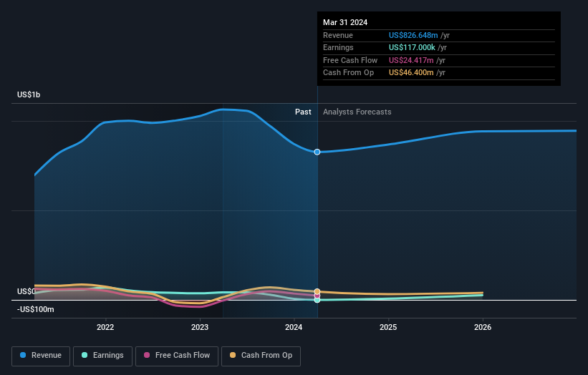The image size is (588, 375).
Task: Toggle the Revenue legend series
Action: point(41,356)
